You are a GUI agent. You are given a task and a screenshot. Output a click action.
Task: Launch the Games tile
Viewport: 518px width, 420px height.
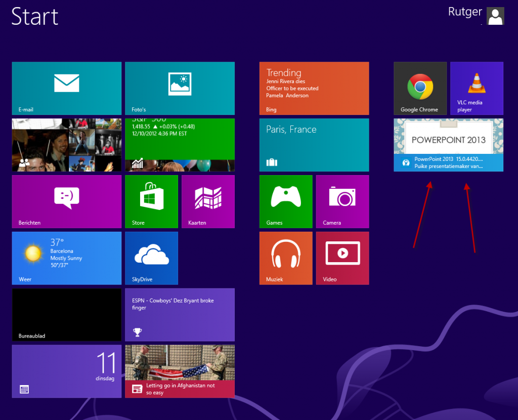pyautogui.click(x=286, y=201)
